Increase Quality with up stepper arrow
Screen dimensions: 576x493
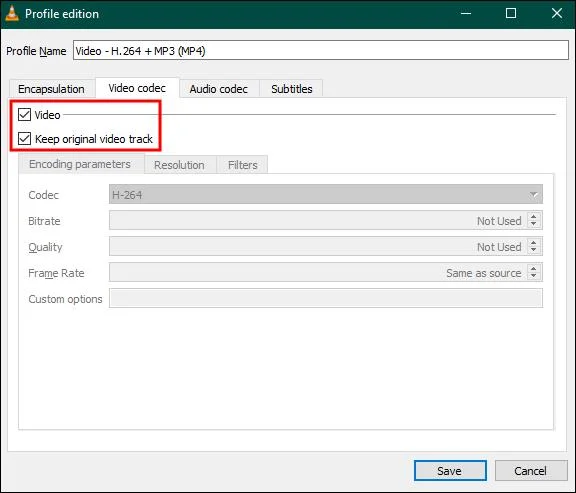[534, 242]
